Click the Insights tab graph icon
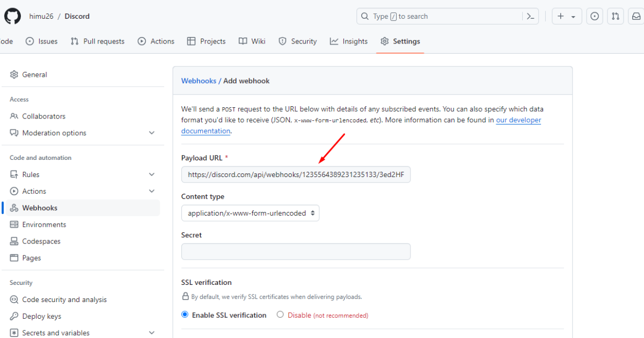The image size is (644, 338). click(334, 41)
